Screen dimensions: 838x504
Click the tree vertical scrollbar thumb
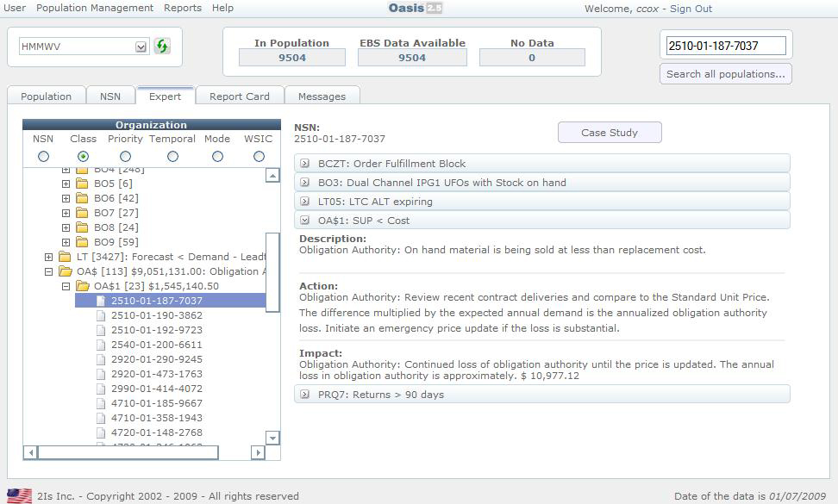coord(272,272)
